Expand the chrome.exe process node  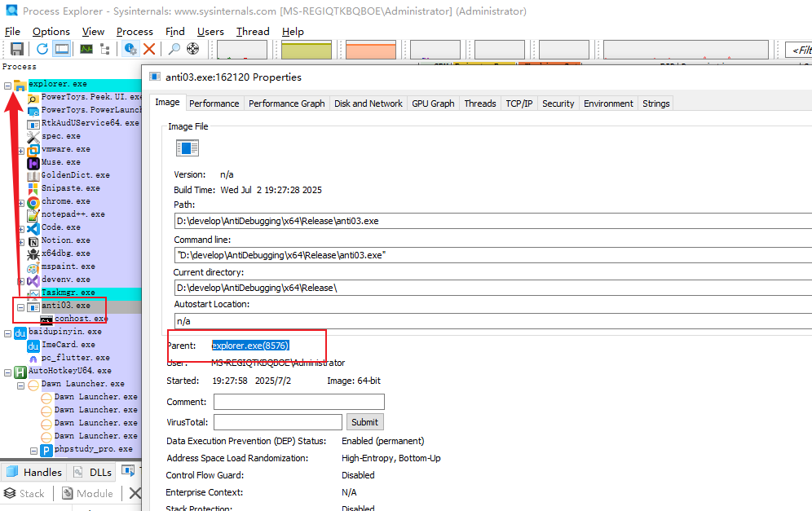click(x=21, y=201)
